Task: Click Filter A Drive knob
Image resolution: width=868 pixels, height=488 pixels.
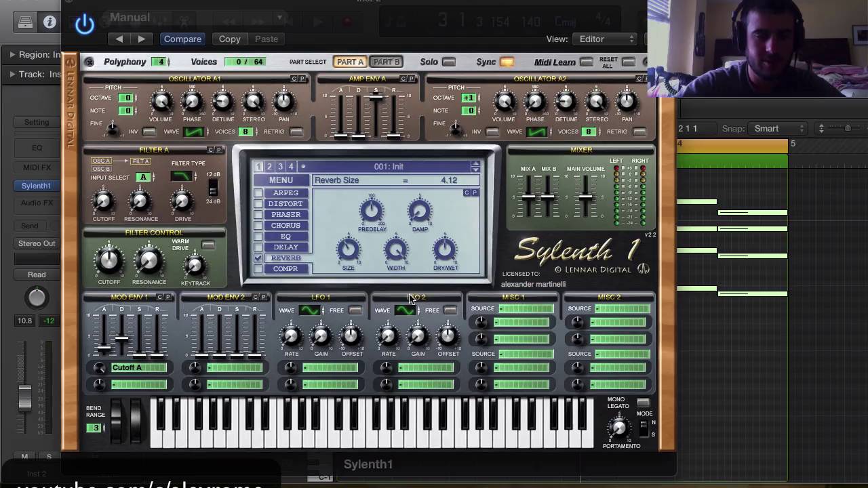Action: (181, 201)
